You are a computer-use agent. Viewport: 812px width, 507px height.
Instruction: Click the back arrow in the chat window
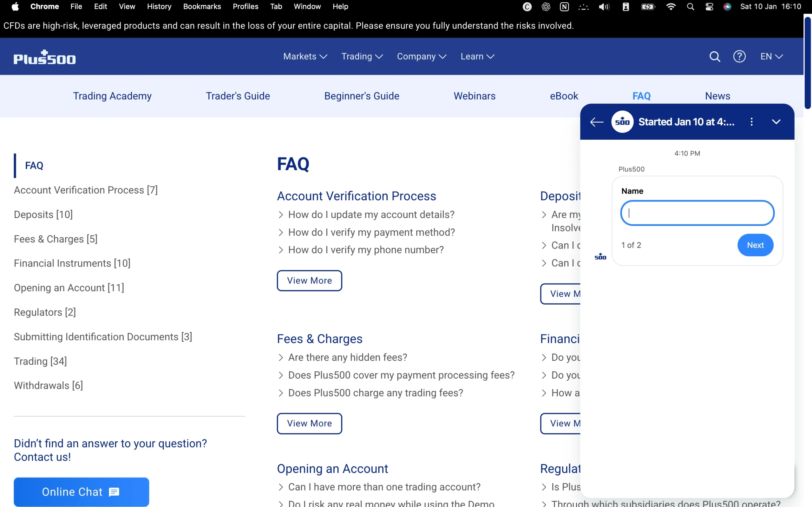[597, 122]
